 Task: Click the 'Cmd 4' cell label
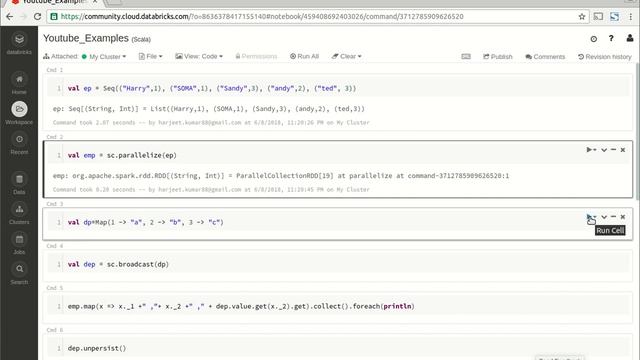[x=55, y=246]
